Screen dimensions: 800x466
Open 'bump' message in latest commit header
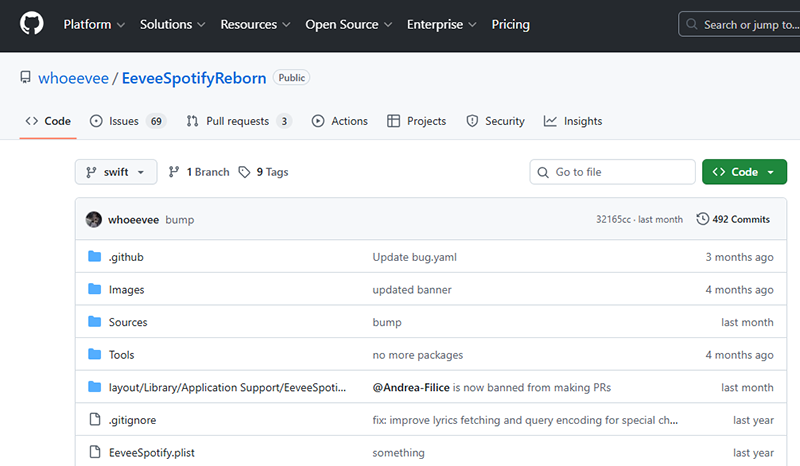[180, 219]
